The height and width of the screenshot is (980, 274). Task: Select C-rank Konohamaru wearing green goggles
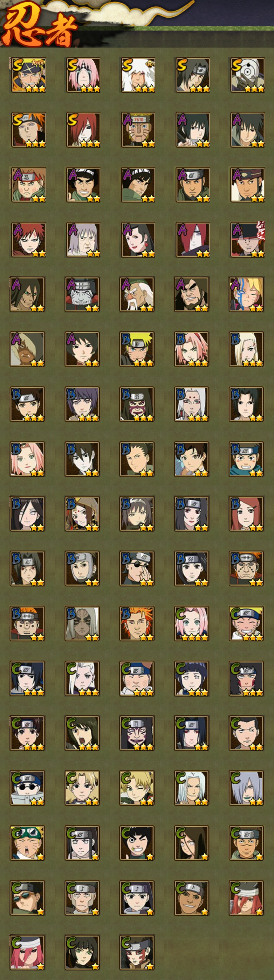28,843
